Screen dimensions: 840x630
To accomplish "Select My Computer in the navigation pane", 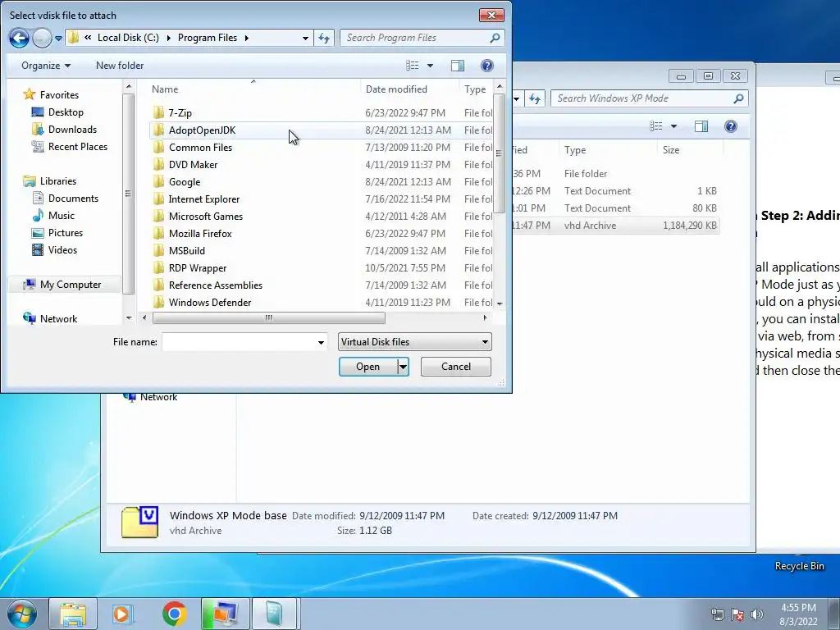I will pos(62,285).
